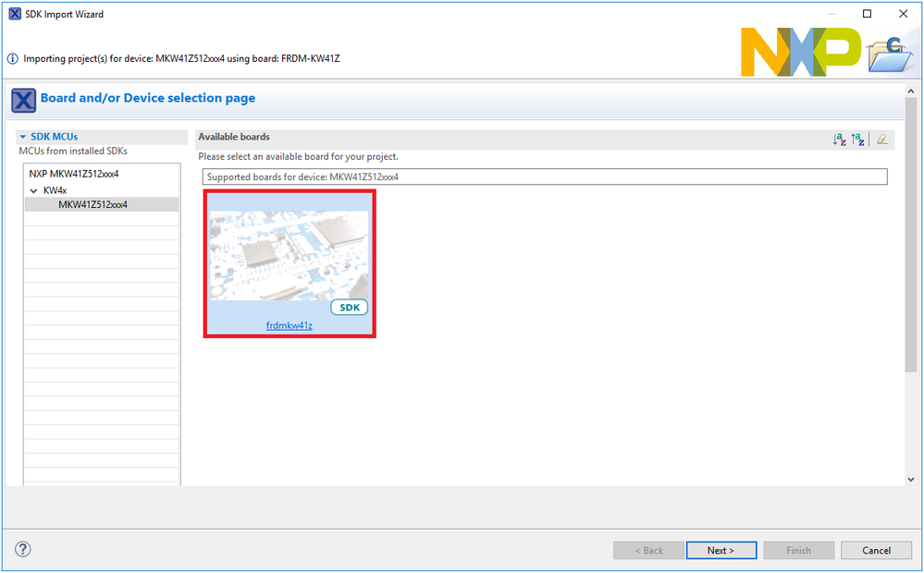The width and height of the screenshot is (924, 573).
Task: Maximize the SDK Import Wizard window
Action: 867,14
